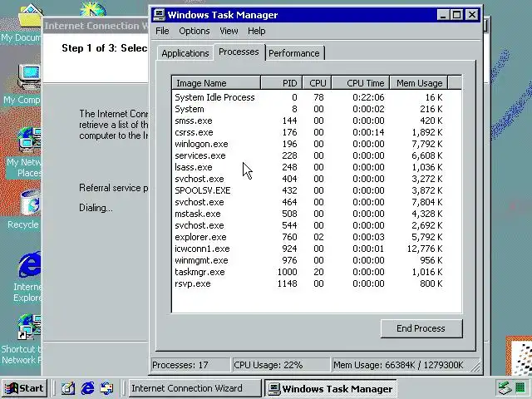
Task: Sort by the CPU Time column header
Action: click(x=360, y=83)
